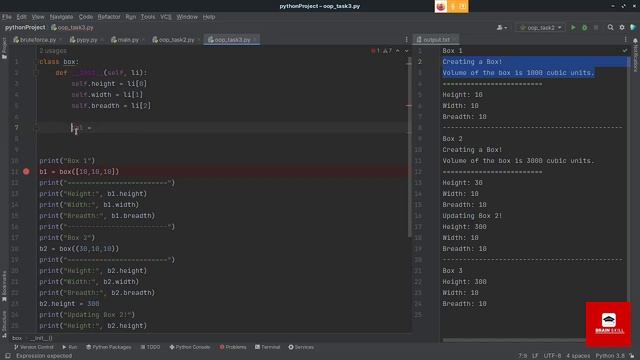Click the box class breadcrumb below editor
This screenshot has height=360, width=640.
17,338
